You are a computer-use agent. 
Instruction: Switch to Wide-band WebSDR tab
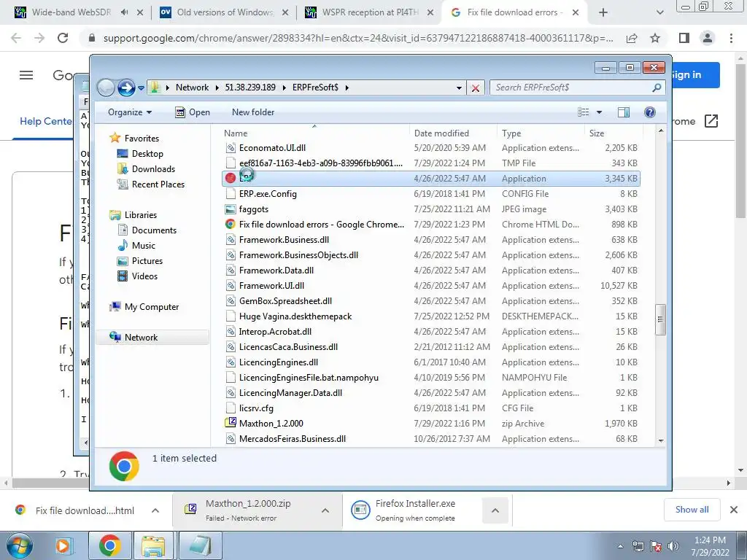[x=71, y=12]
